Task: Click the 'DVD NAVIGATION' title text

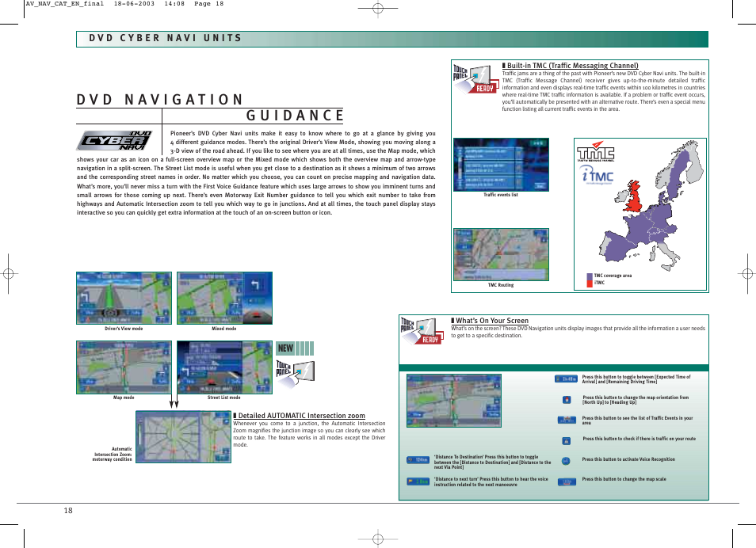Action: (x=159, y=100)
